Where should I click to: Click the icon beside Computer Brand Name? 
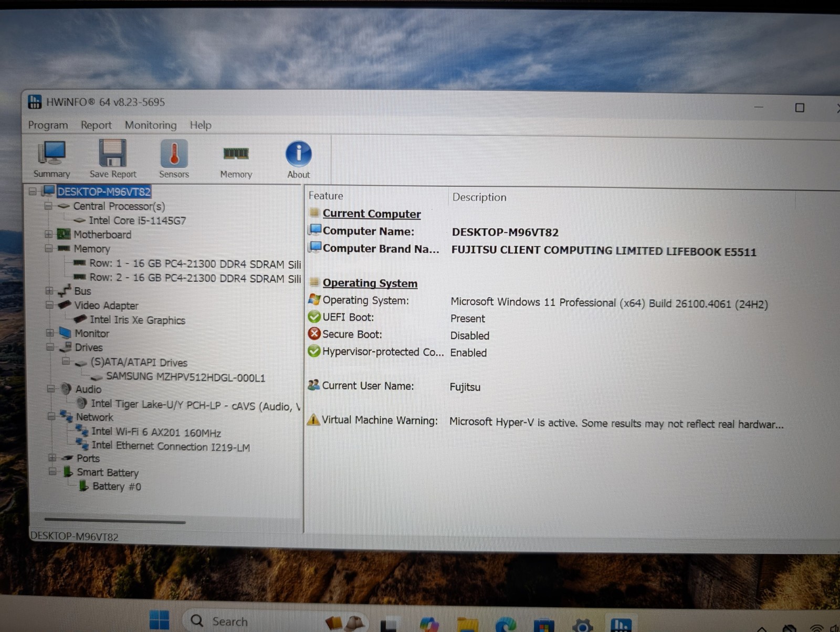click(x=315, y=247)
